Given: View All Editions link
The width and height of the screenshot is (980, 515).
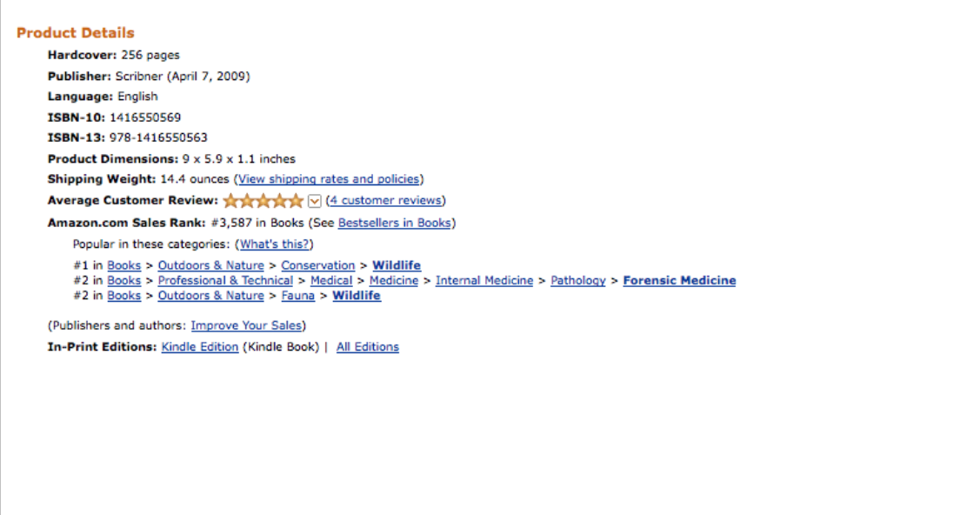Looking at the screenshot, I should [x=368, y=347].
